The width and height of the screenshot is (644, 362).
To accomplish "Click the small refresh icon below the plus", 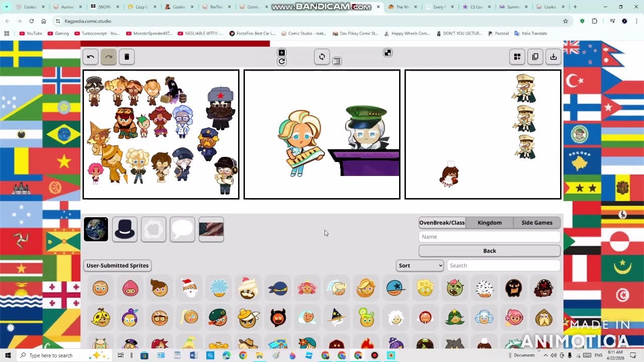I will (x=282, y=61).
